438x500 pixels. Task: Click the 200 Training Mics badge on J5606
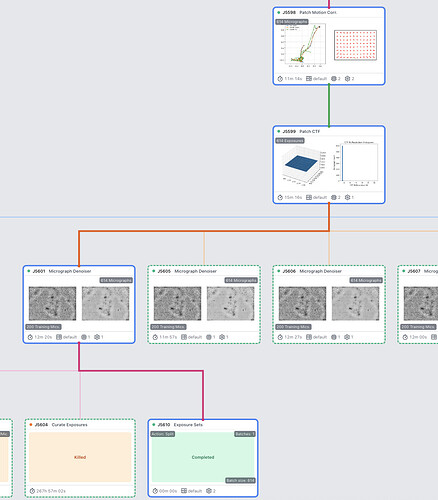[293, 327]
